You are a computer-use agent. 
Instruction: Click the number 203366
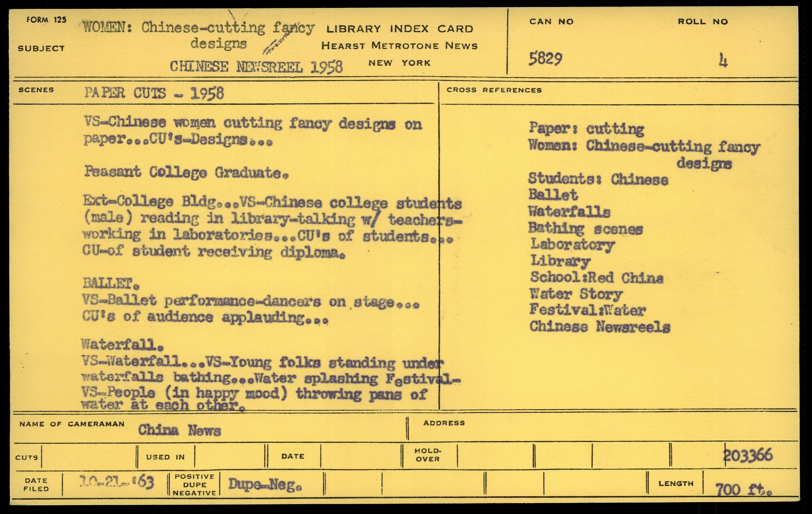tap(748, 455)
